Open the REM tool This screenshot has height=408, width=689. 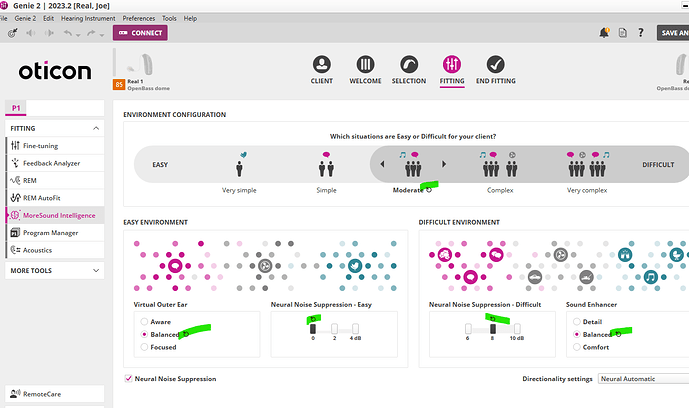55,181
